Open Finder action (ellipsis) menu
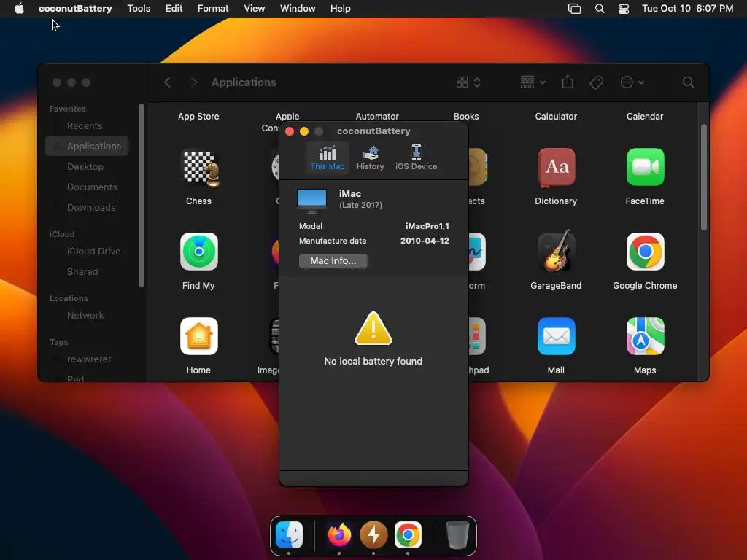The image size is (747, 560). [x=632, y=82]
